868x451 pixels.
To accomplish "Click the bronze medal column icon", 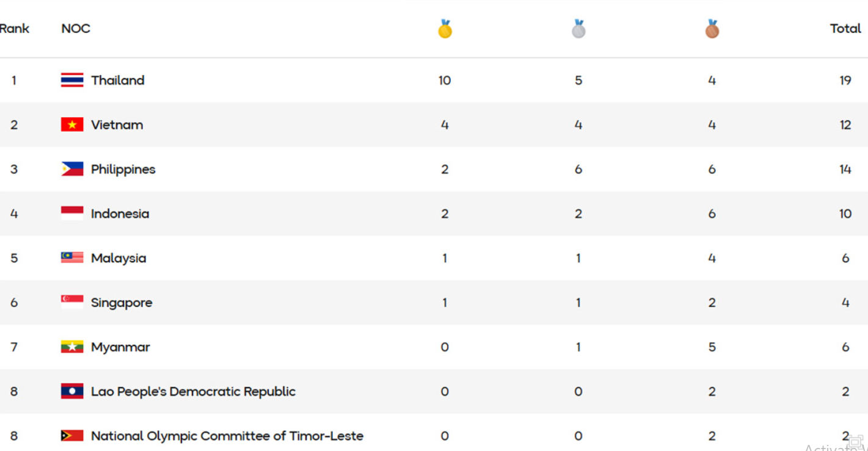I will 712,29.
